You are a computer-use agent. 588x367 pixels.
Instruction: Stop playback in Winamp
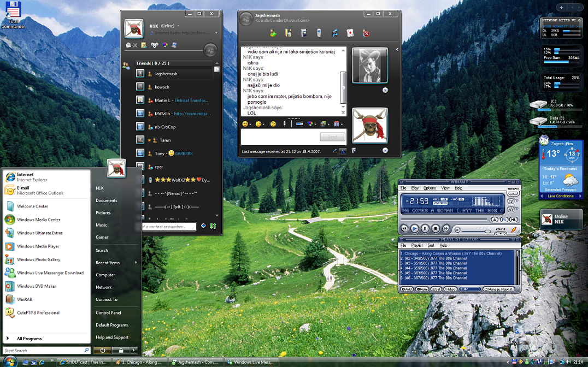coord(436,228)
